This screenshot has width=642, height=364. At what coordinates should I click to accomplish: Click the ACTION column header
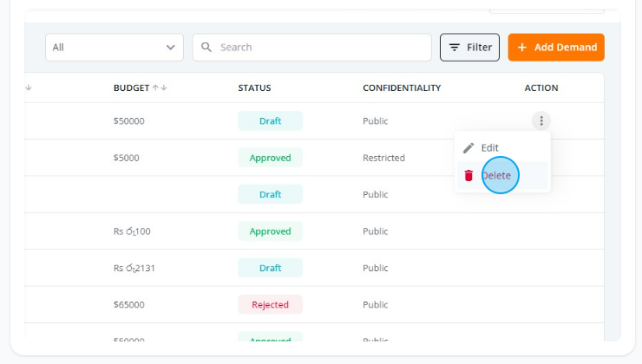(541, 88)
